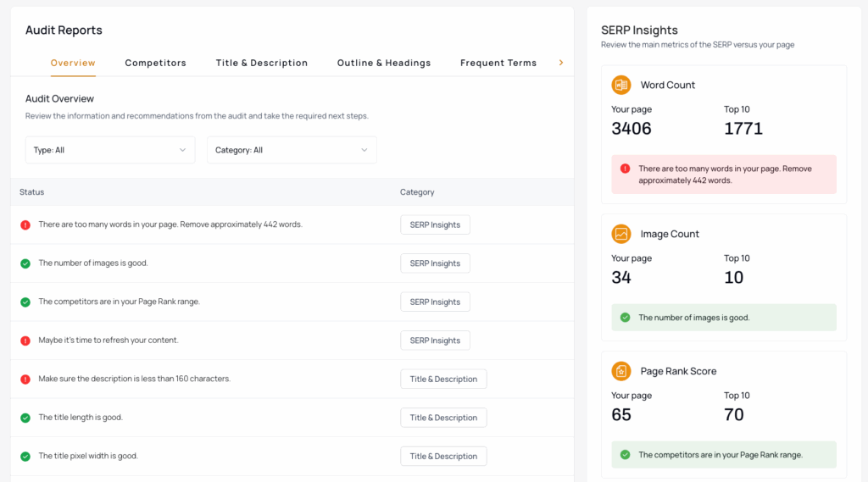Click SERP Insights tag on refresh content row
The width and height of the screenshot is (868, 482).
pos(435,341)
